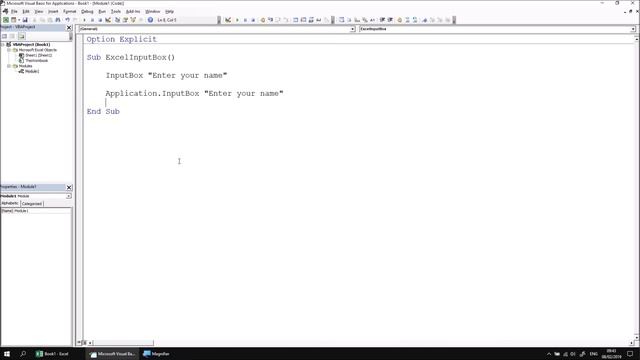Open the Insert menu
This screenshot has width=640, height=360.
53,11
